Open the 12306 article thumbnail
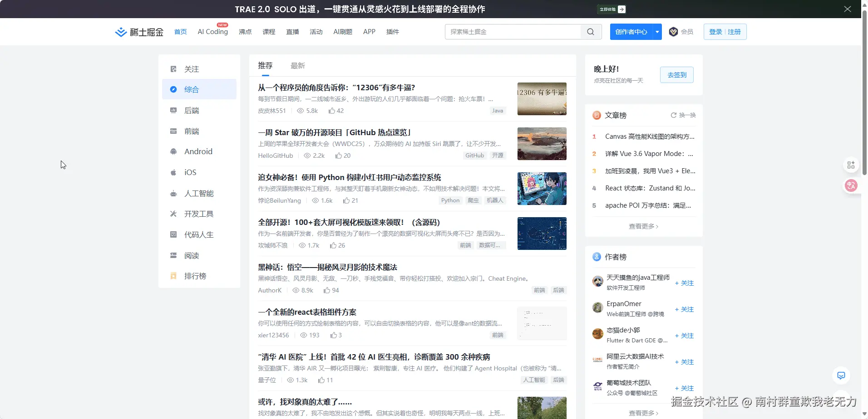The image size is (868, 419). coord(542,99)
